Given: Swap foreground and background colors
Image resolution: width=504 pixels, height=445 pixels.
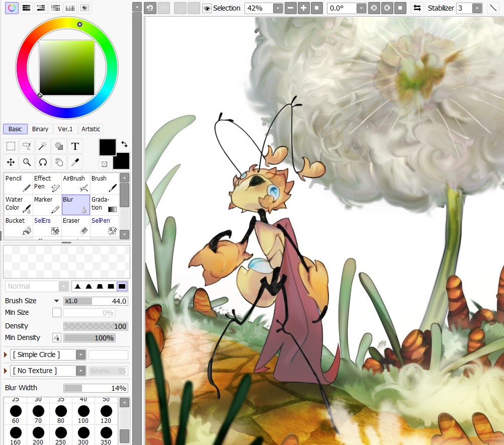Looking at the screenshot, I should [x=124, y=144].
